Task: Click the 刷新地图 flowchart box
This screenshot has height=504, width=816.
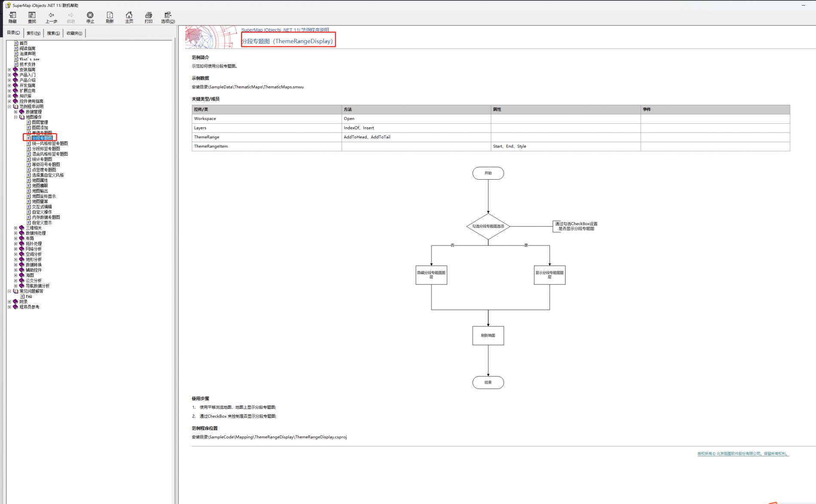Action: [488, 336]
